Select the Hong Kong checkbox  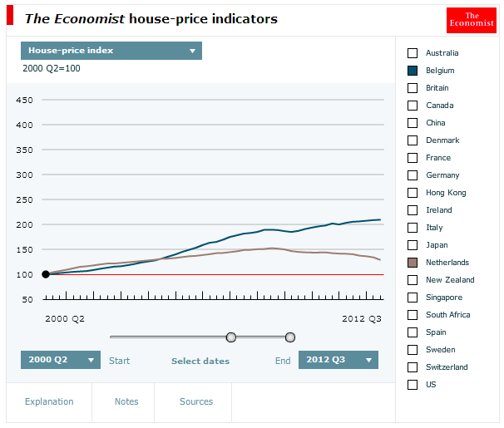click(412, 193)
